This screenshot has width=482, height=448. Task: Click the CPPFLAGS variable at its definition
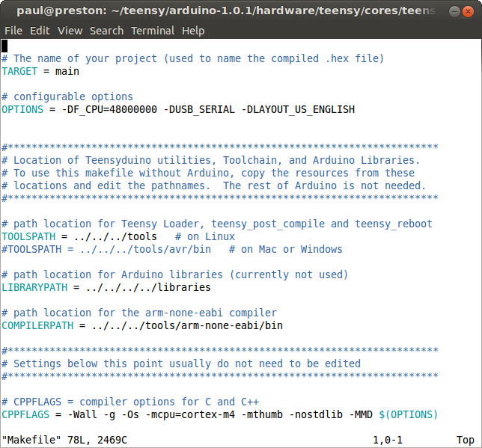coord(25,414)
